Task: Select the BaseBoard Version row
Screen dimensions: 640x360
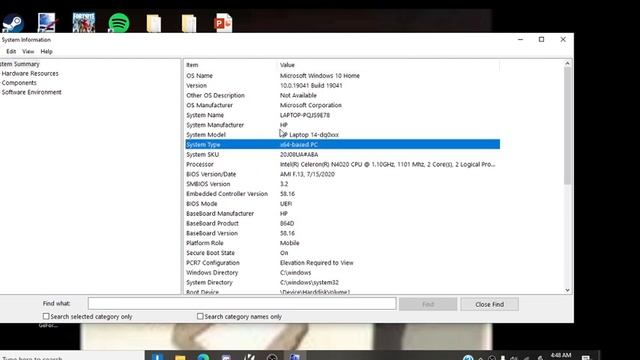Action: pos(342,233)
